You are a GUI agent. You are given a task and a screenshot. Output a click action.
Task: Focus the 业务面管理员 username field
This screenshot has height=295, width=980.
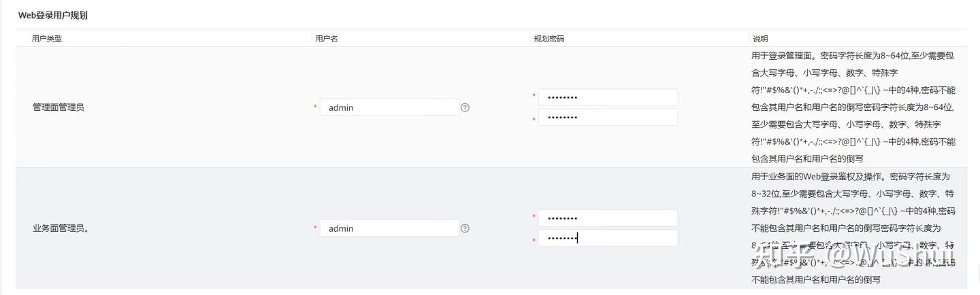[389, 228]
